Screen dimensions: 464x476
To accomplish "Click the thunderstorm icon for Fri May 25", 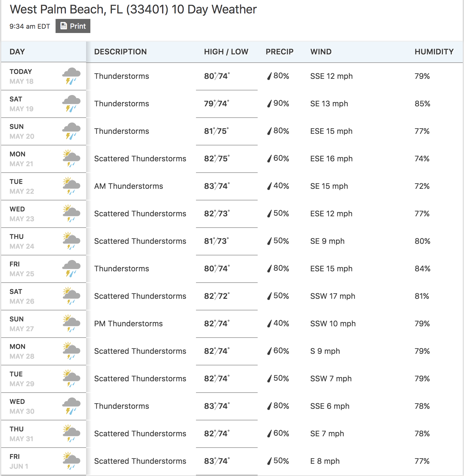I will click(x=71, y=269).
